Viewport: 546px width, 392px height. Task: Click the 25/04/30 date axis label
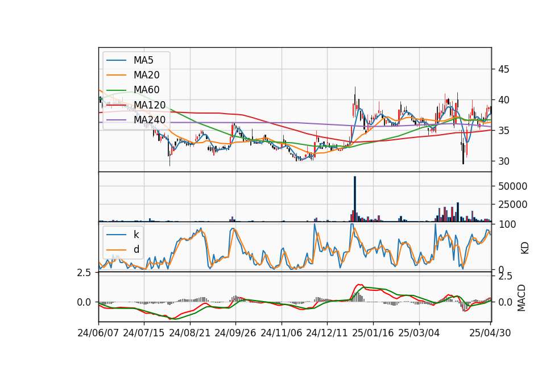(490, 333)
